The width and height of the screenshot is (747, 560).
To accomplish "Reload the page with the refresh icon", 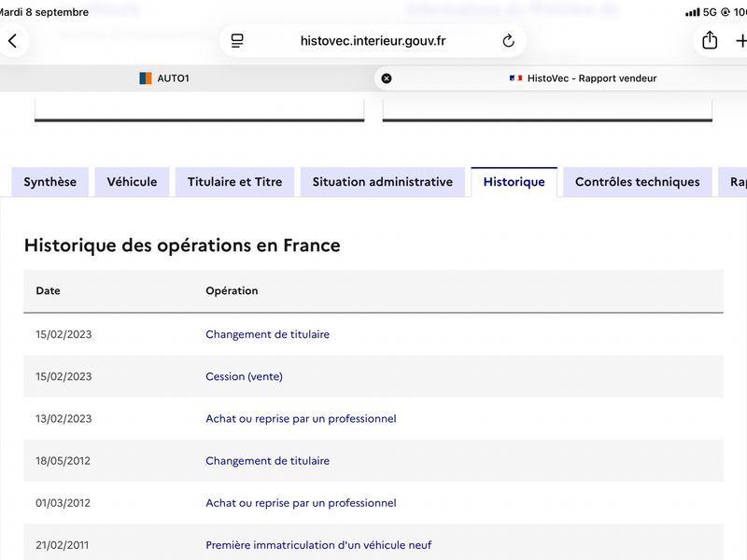I will [x=508, y=41].
